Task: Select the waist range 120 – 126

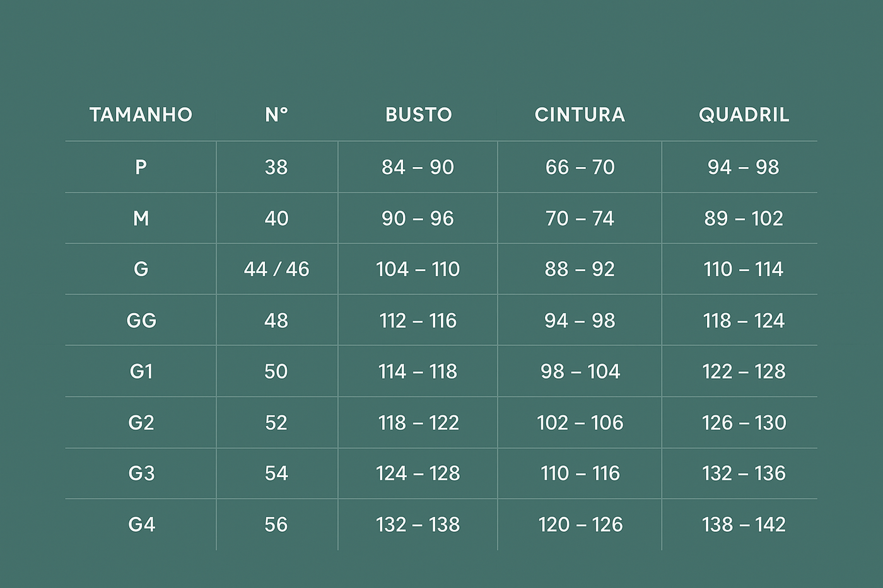Action: tap(580, 524)
